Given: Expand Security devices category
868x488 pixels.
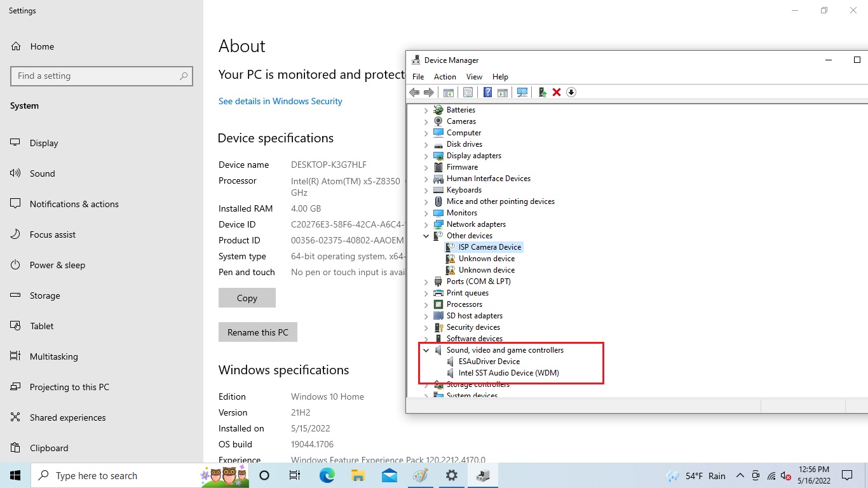Looking at the screenshot, I should tap(426, 327).
